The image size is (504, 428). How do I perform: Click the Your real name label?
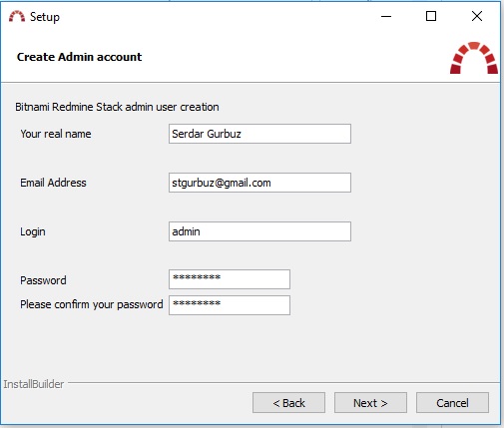(x=56, y=134)
